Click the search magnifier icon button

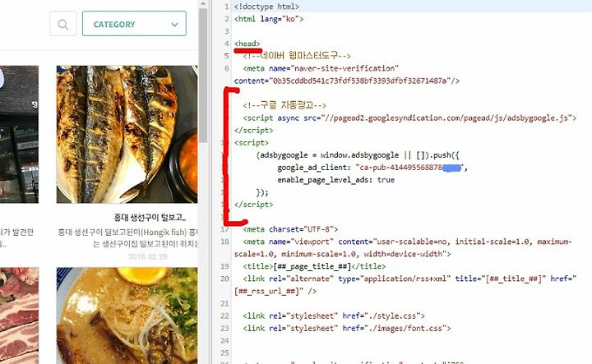pyautogui.click(x=63, y=24)
